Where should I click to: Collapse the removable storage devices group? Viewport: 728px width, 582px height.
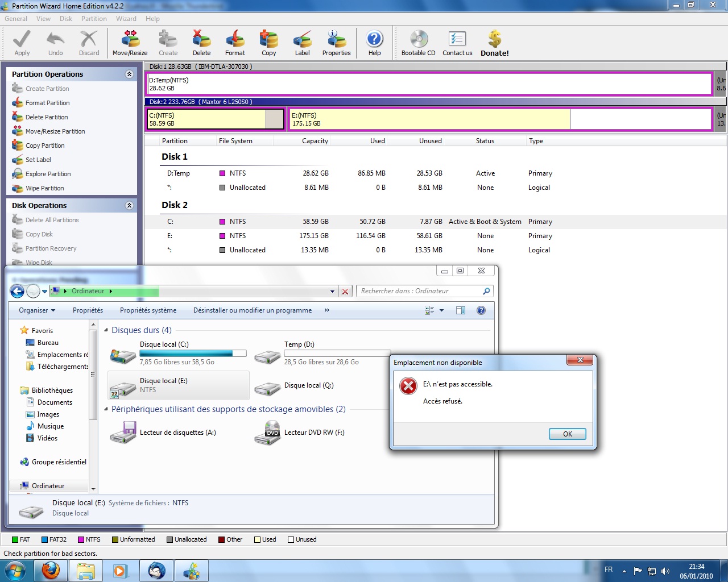click(106, 409)
